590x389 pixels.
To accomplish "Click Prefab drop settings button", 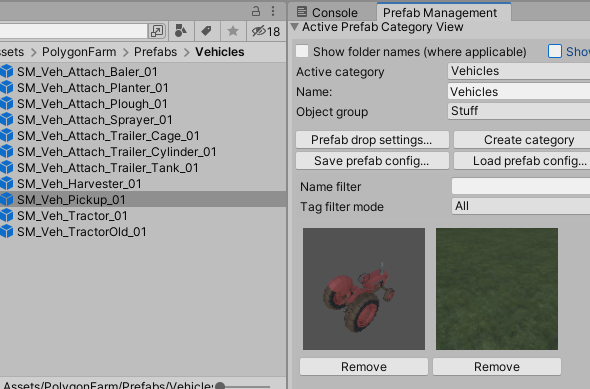I will (372, 140).
